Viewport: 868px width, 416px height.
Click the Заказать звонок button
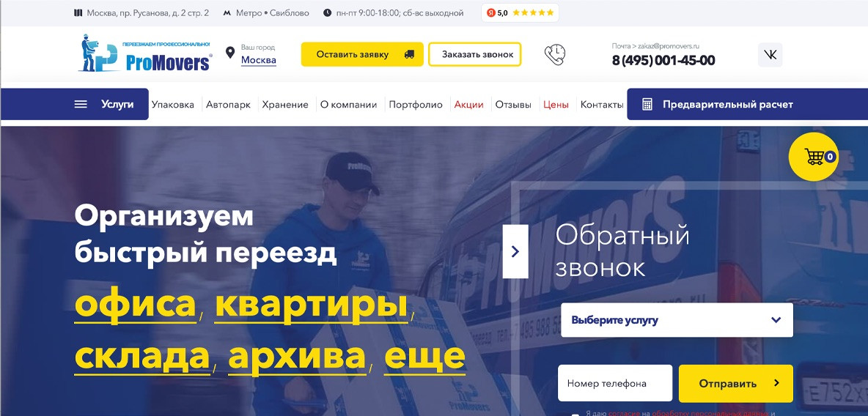(474, 54)
